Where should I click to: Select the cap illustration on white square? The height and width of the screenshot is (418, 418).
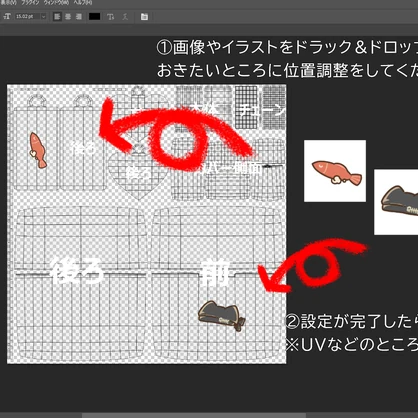[x=396, y=202]
